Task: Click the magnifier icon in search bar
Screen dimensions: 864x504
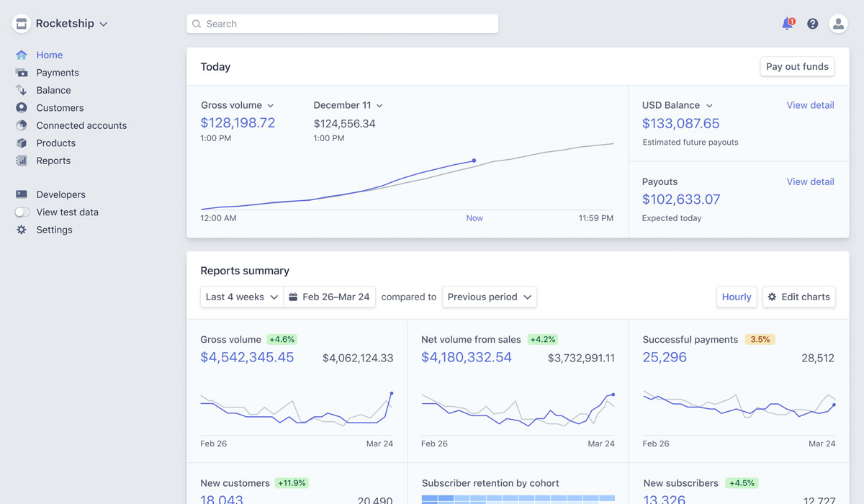Action: click(x=197, y=24)
